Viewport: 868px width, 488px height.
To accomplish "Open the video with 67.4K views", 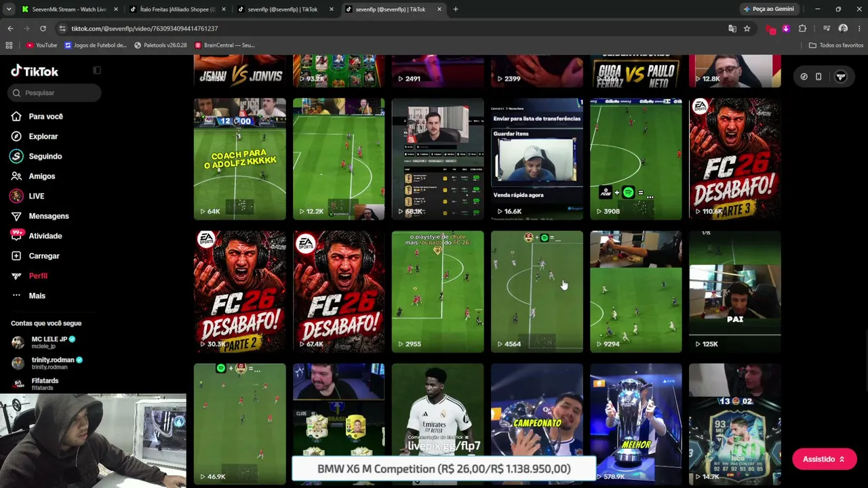I will pos(339,291).
